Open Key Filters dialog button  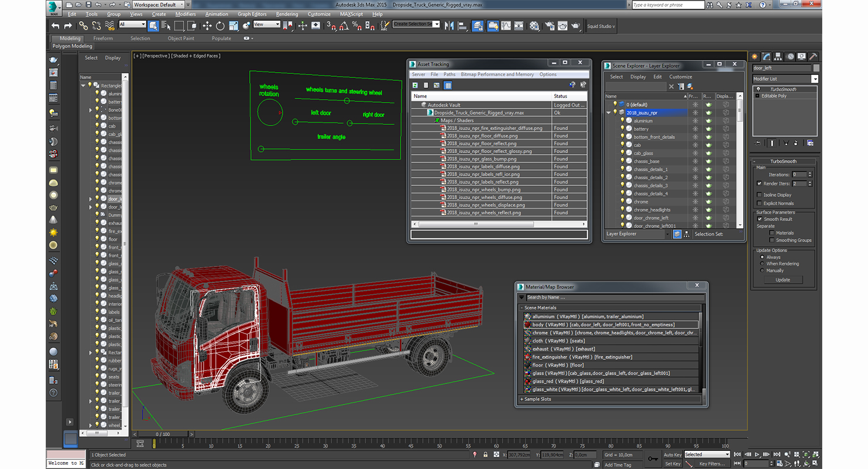pyautogui.click(x=712, y=464)
